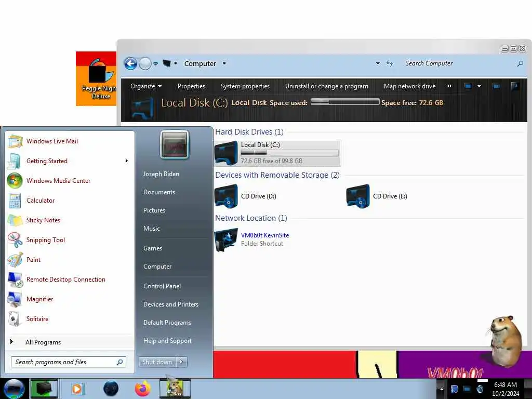Image resolution: width=532 pixels, height=399 pixels.
Task: Open the hamster Box app on the taskbar
Action: point(175,389)
